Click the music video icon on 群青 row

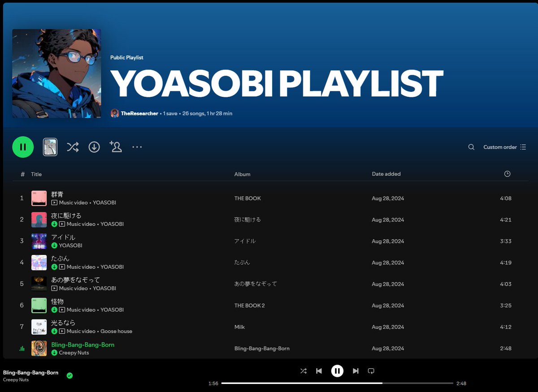point(54,202)
